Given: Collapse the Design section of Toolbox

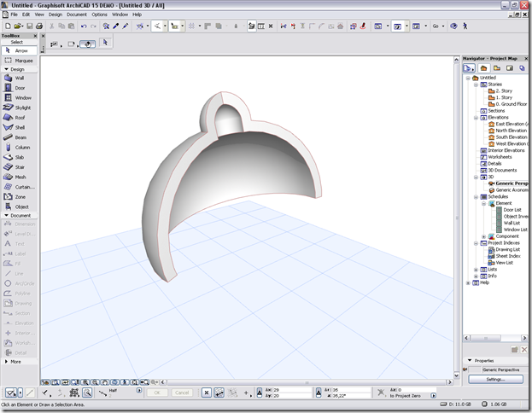Looking at the screenshot, I should tap(6, 69).
